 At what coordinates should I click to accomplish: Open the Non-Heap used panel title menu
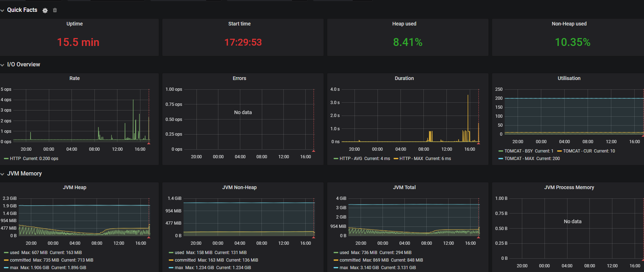pos(569,24)
